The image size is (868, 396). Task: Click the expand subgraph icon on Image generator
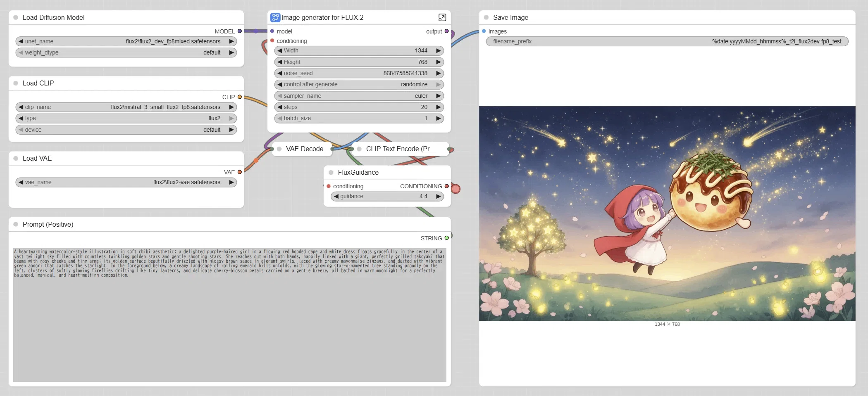442,17
